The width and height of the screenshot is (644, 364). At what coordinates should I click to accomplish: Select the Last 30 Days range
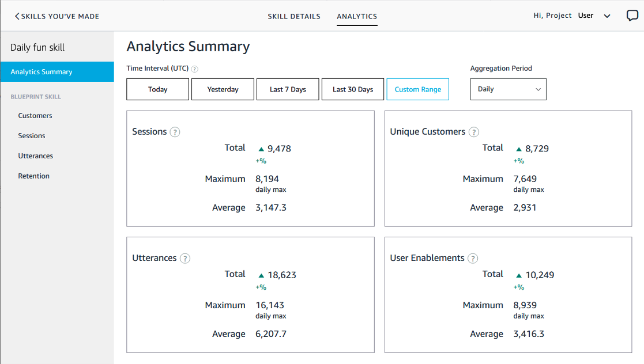pyautogui.click(x=353, y=89)
